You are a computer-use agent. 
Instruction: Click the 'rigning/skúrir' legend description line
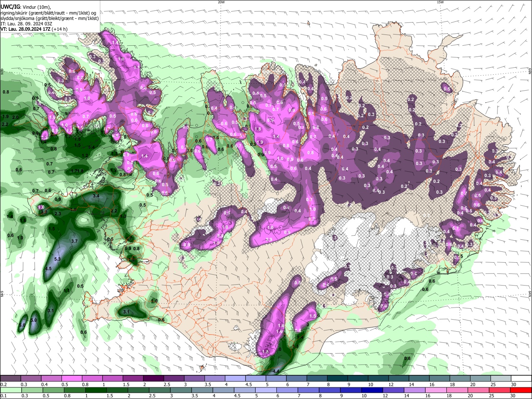[x=48, y=12]
